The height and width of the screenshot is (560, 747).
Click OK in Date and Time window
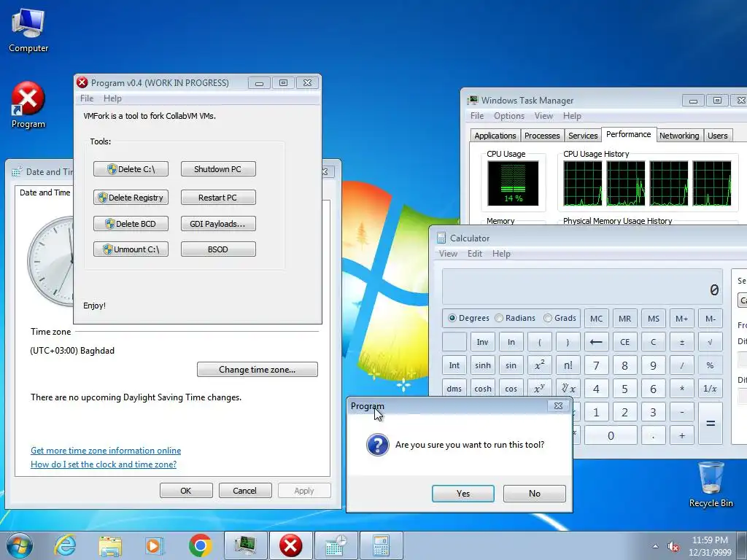click(186, 491)
